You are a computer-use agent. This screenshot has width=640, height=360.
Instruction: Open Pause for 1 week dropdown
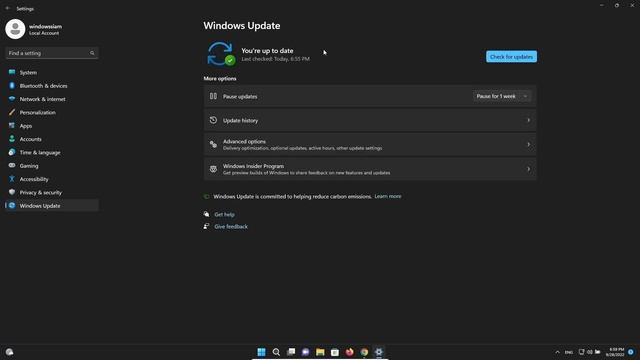pos(502,96)
